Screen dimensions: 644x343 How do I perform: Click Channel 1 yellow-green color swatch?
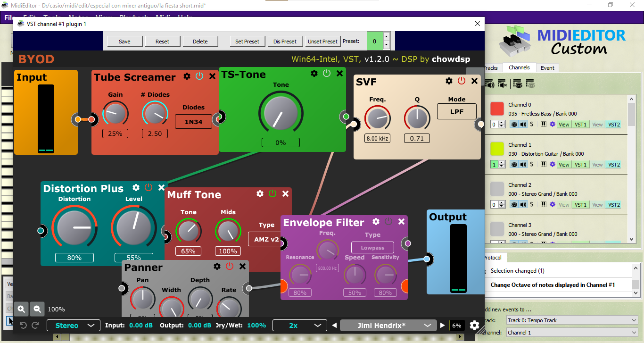497,149
